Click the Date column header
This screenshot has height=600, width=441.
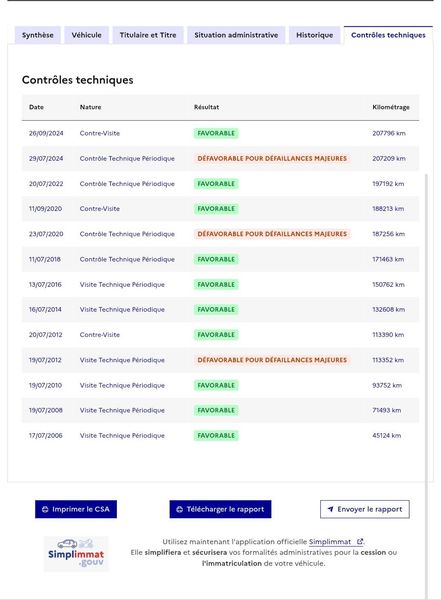(36, 107)
